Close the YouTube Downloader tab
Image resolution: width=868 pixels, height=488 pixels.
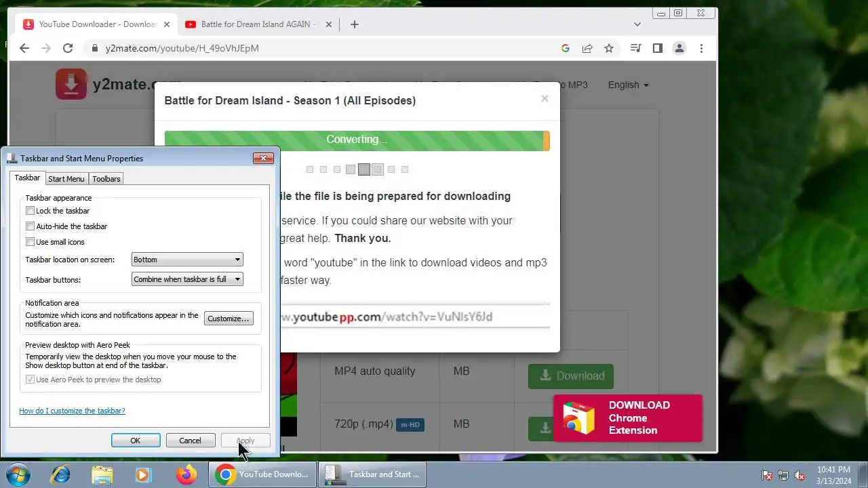pyautogui.click(x=167, y=24)
